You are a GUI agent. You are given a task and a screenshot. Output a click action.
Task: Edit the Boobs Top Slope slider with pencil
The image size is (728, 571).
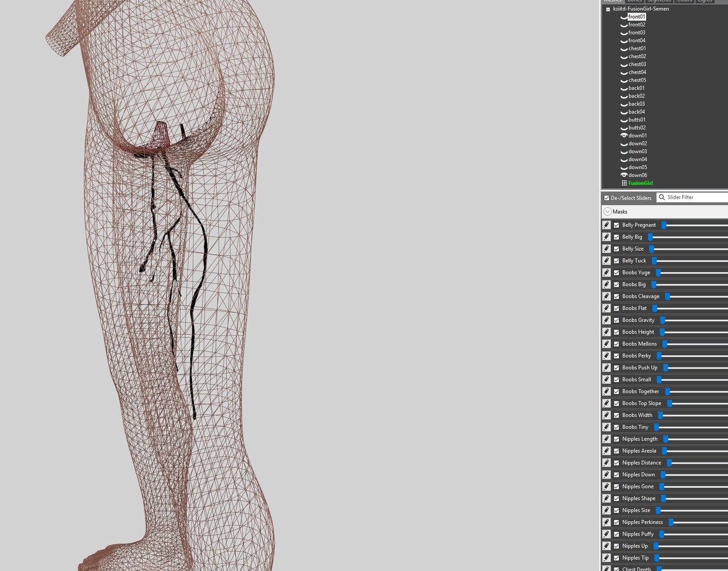click(x=606, y=403)
